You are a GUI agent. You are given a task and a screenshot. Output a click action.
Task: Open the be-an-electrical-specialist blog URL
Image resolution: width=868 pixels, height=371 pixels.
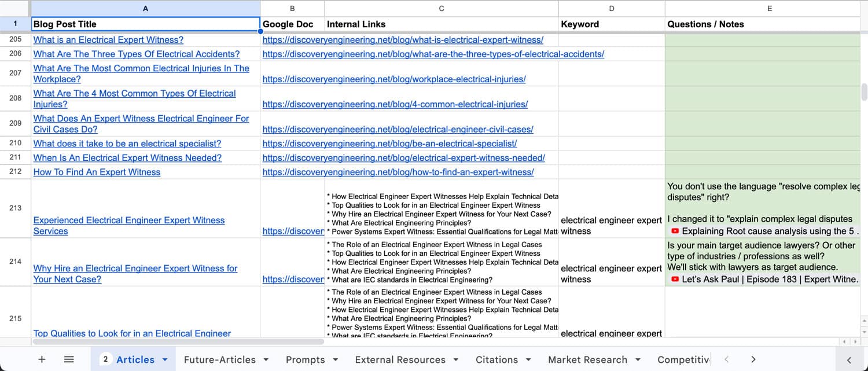pyautogui.click(x=389, y=144)
